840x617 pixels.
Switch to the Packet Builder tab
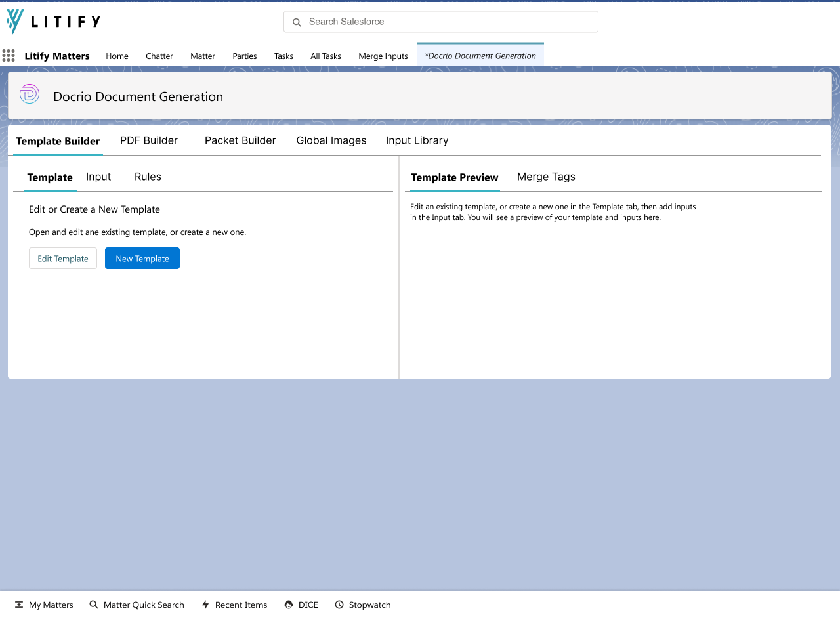click(x=240, y=140)
